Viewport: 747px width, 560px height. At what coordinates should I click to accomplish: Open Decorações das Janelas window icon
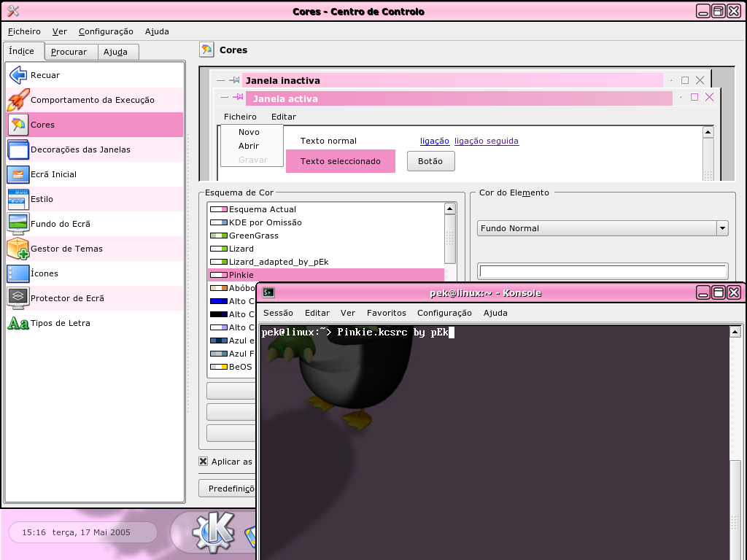[18, 149]
